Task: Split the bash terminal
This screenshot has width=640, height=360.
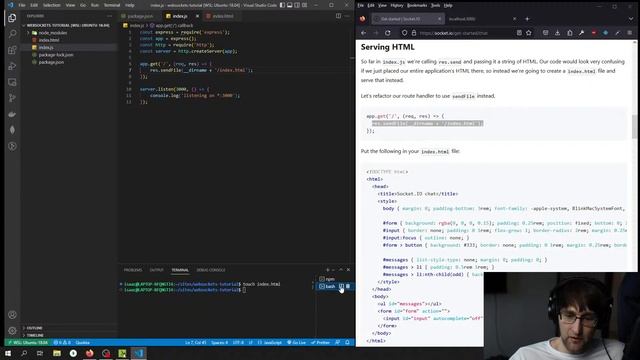Action: click(342, 287)
